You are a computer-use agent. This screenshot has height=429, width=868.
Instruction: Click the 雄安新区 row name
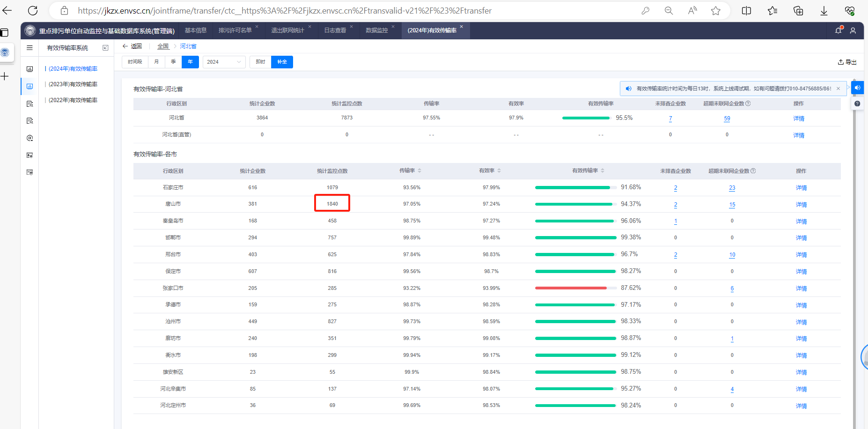click(173, 372)
